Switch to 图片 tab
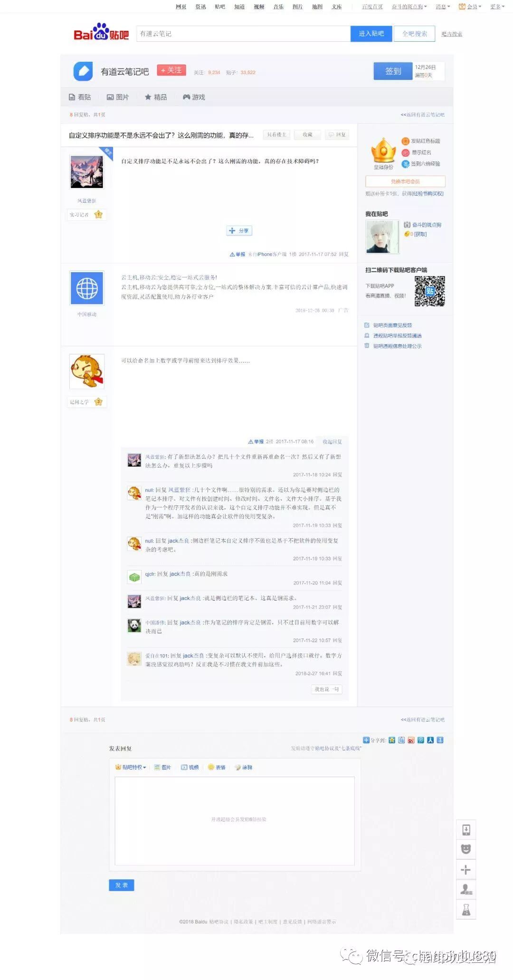The width and height of the screenshot is (513, 980). (118, 97)
